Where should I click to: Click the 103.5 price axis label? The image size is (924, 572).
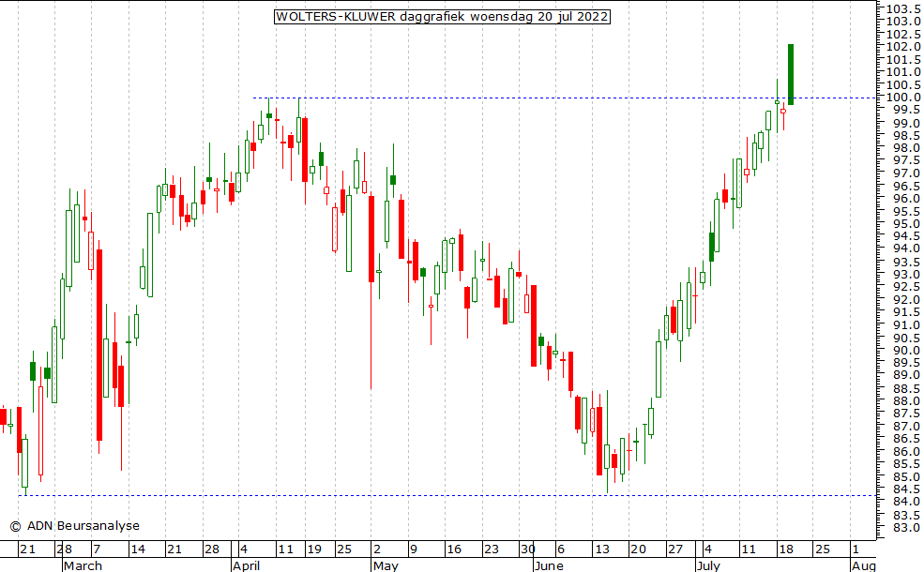(x=903, y=8)
